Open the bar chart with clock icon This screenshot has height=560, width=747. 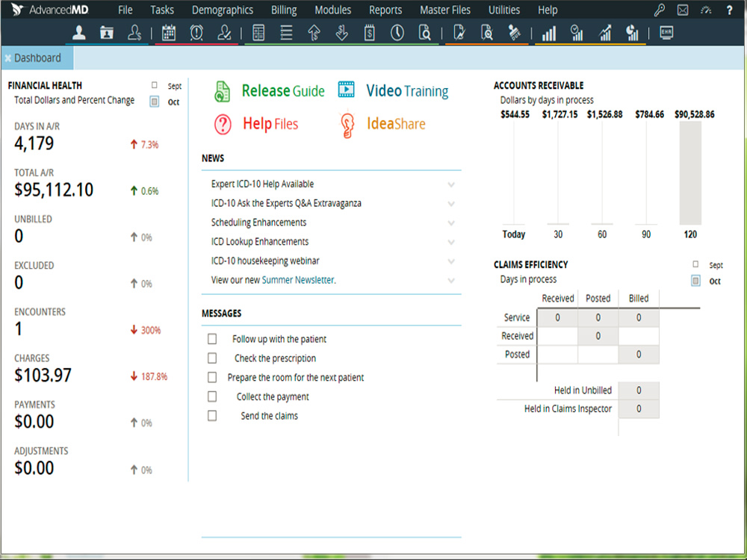click(x=577, y=33)
